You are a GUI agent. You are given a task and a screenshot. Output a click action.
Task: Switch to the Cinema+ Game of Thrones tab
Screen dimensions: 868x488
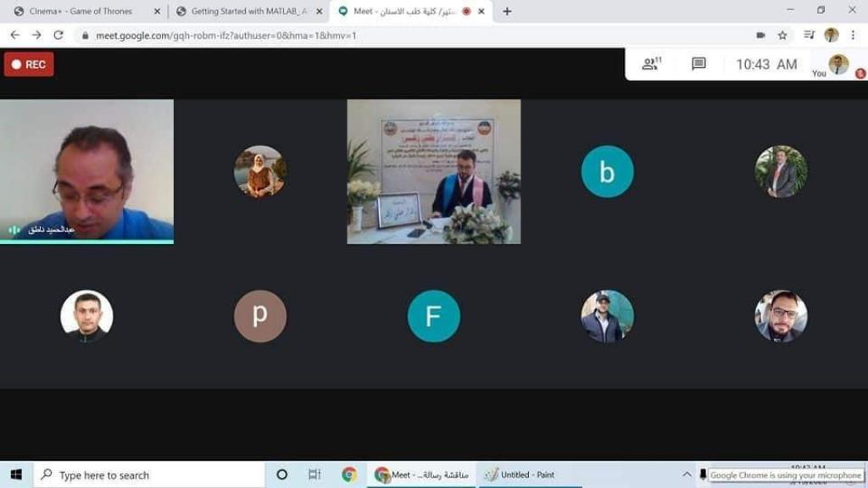click(81, 12)
